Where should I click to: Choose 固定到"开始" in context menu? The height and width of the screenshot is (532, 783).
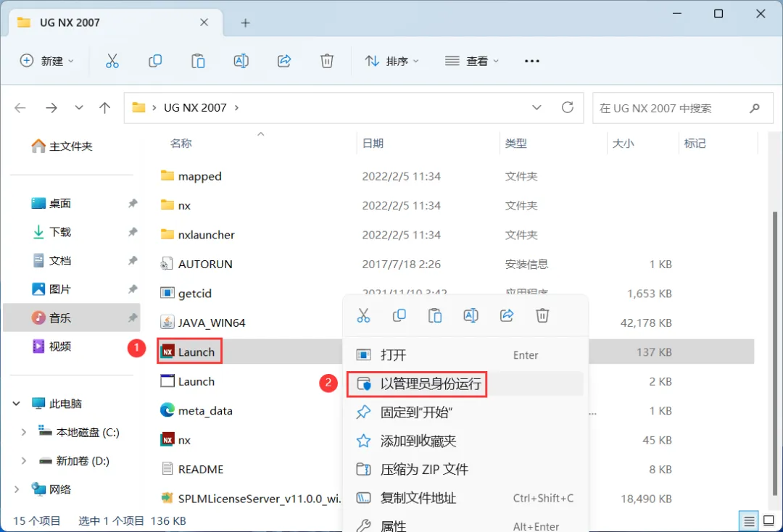point(465,412)
